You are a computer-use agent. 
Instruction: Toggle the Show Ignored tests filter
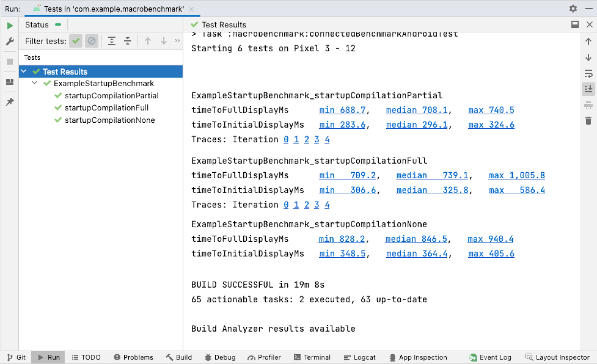pyautogui.click(x=91, y=41)
